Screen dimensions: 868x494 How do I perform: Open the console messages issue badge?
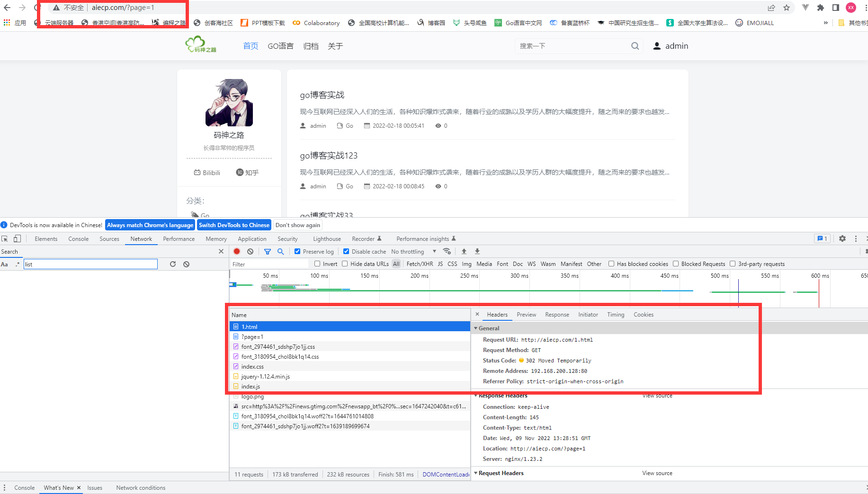click(823, 238)
